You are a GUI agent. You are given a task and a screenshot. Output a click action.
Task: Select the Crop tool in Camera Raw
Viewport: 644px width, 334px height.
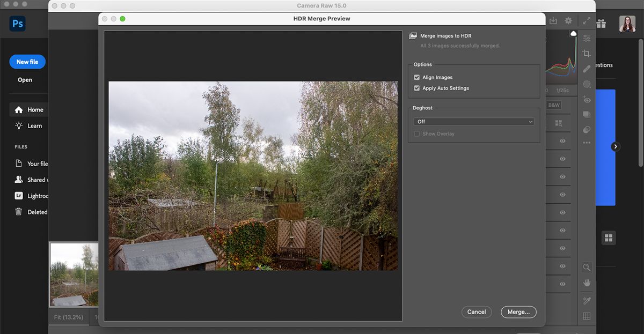(587, 53)
